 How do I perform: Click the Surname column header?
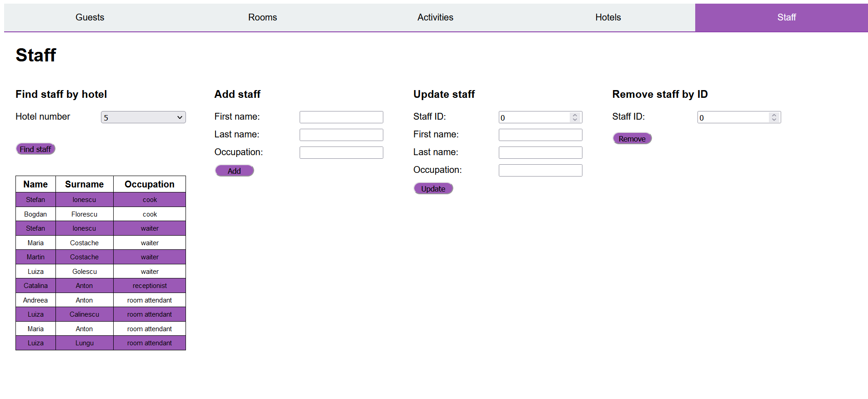coord(85,184)
